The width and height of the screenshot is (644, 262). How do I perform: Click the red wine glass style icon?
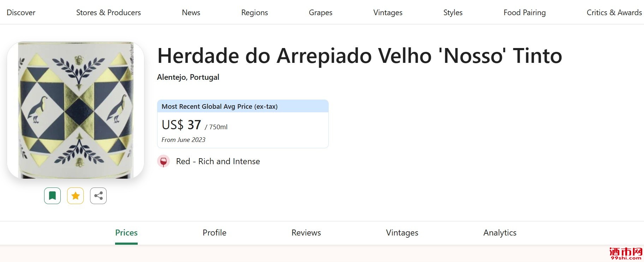click(163, 161)
